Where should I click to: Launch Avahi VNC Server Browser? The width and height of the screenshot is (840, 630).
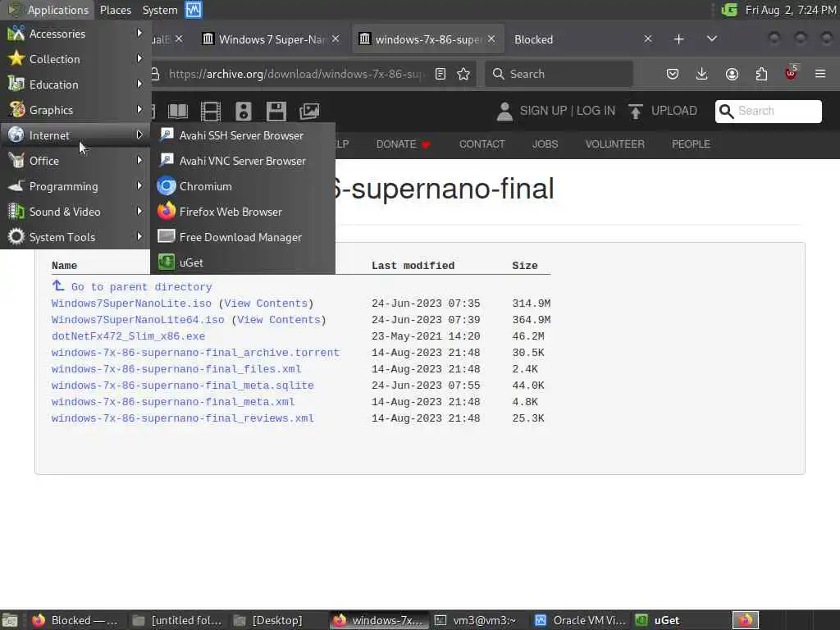point(243,161)
